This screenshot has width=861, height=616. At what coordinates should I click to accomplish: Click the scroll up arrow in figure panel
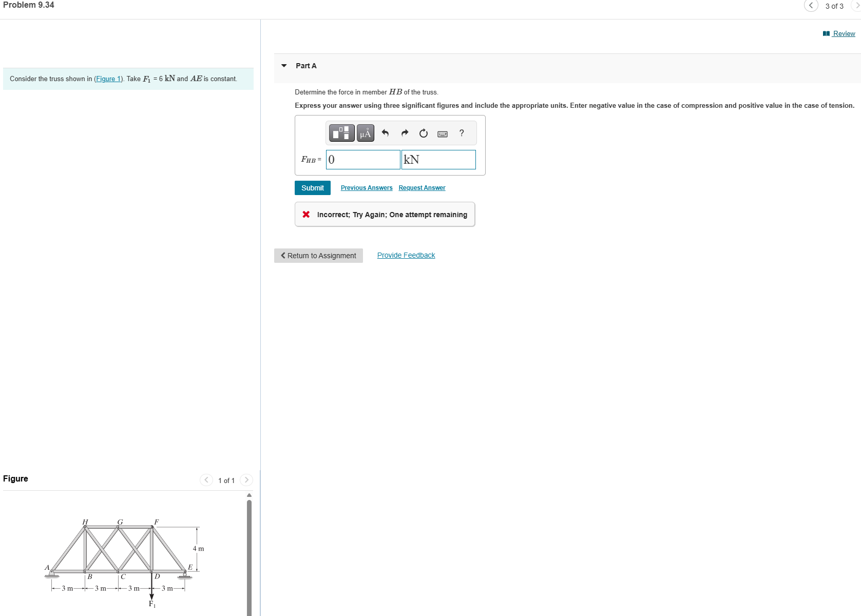[250, 495]
